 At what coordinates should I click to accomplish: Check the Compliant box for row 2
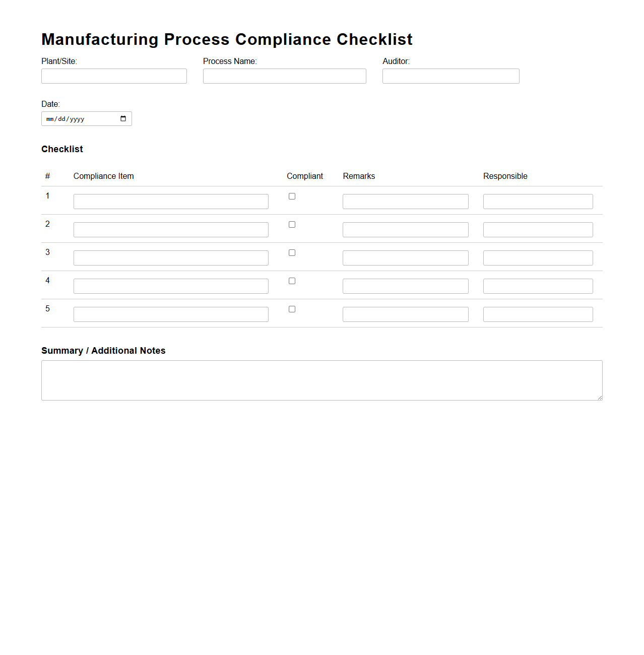pos(292,224)
